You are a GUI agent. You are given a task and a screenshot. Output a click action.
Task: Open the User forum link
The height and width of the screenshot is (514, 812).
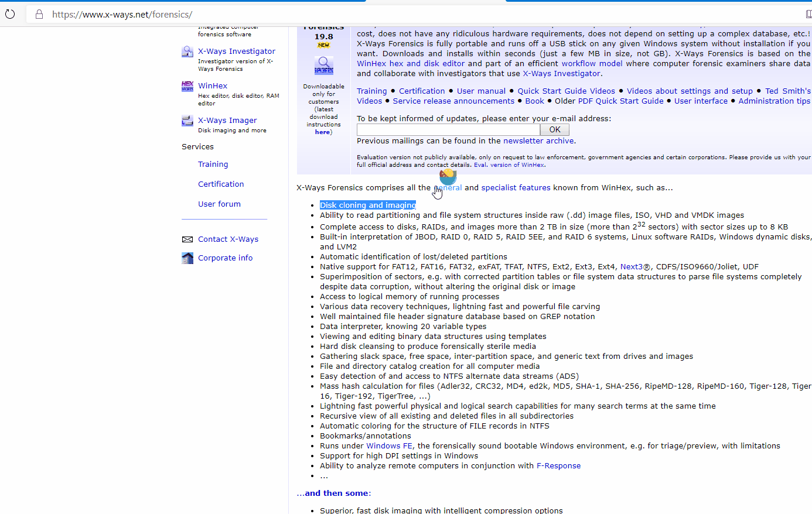point(219,204)
